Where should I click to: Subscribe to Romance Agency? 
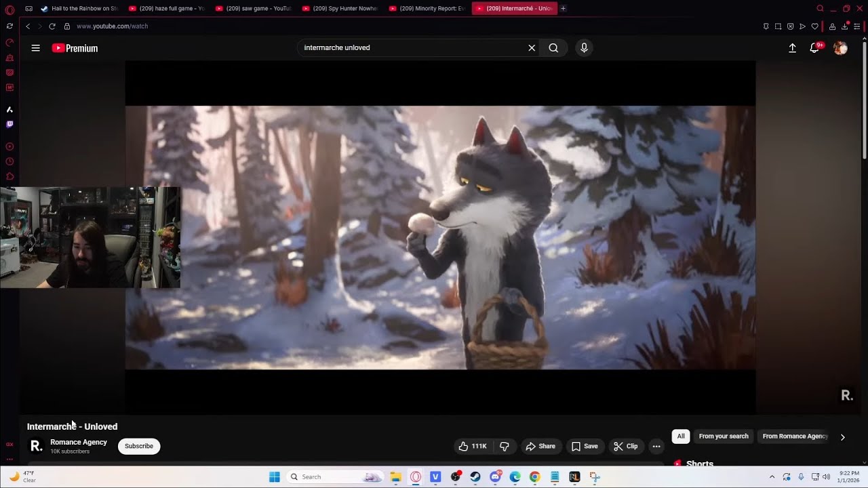139,446
